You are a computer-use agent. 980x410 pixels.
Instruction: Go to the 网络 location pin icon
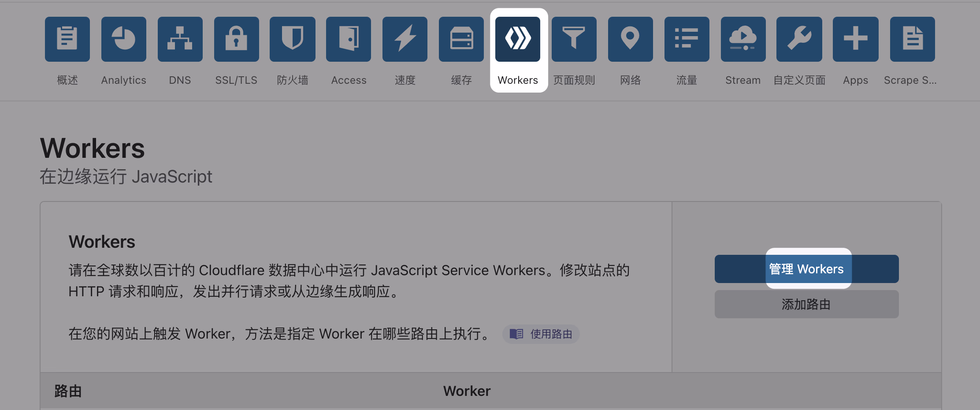click(x=631, y=39)
